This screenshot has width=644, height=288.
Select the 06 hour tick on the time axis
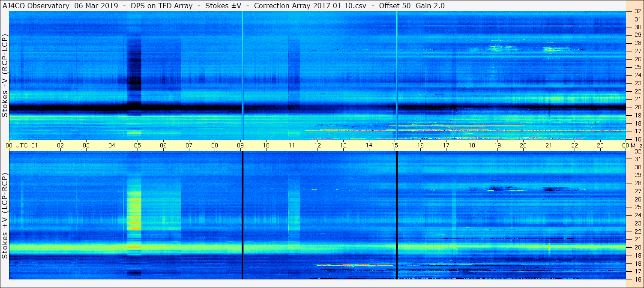click(x=163, y=145)
